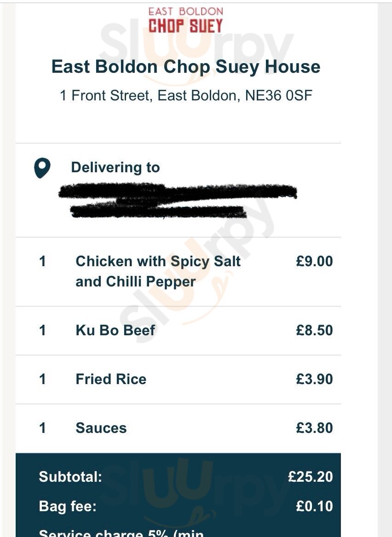Viewport: 392px width, 537px height.
Task: Select the Fried Rice order line
Action: tap(178, 379)
